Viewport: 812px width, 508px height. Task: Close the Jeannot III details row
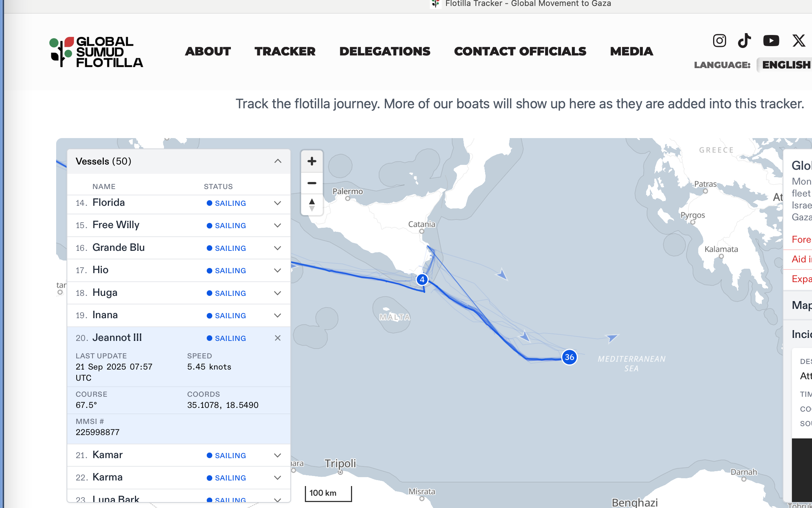277,338
